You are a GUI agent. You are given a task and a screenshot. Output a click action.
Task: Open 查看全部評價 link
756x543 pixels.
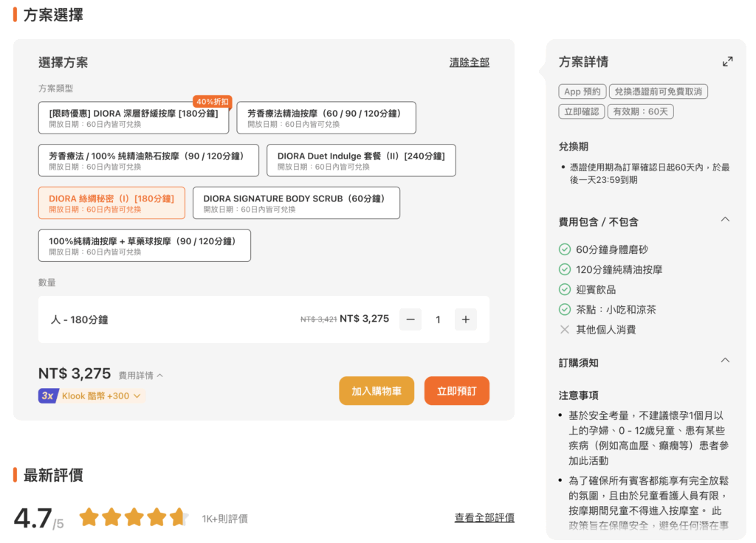(x=484, y=517)
